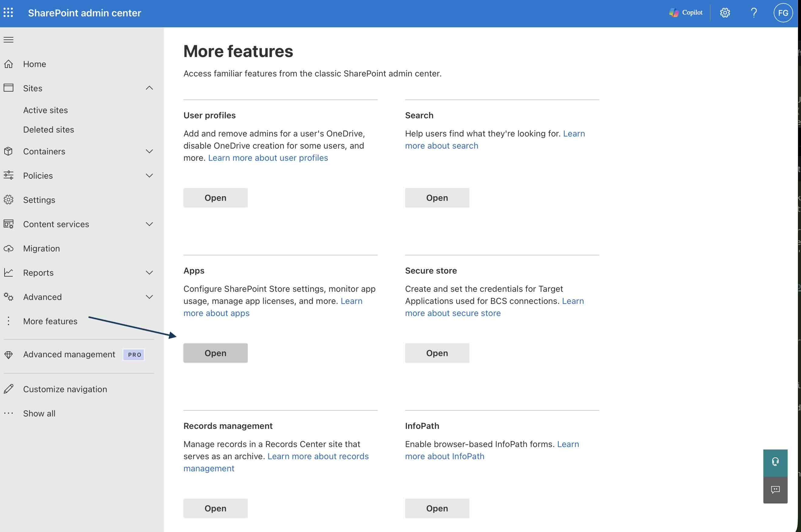Expand the Policies section

click(x=149, y=175)
